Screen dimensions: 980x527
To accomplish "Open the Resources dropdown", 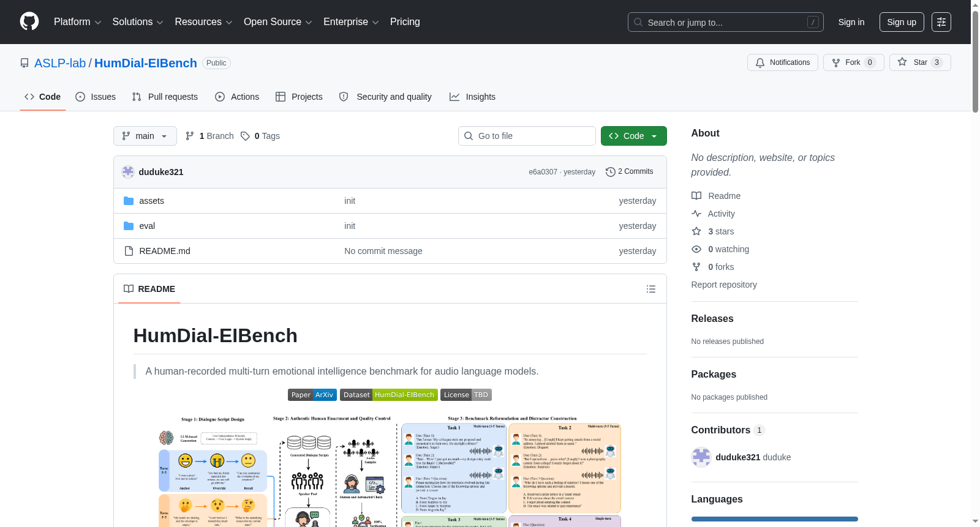I will click(x=203, y=22).
